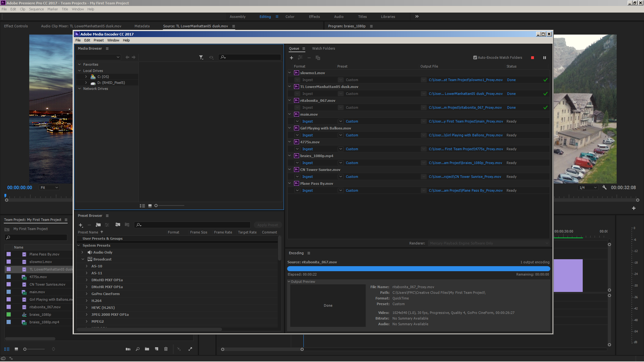The width and height of the screenshot is (644, 362).
Task: Toggle Auto-Encode Watch Folders checkbox
Action: pos(475,58)
